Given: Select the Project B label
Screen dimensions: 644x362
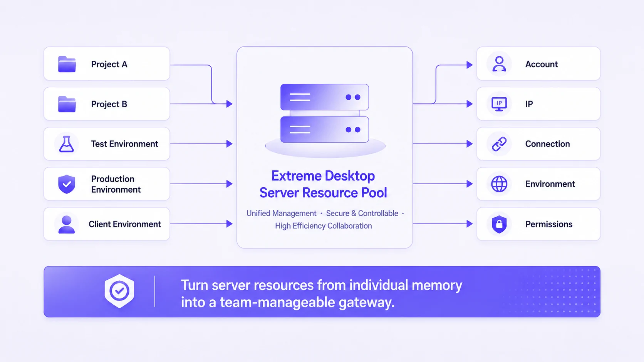Looking at the screenshot, I should [109, 104].
